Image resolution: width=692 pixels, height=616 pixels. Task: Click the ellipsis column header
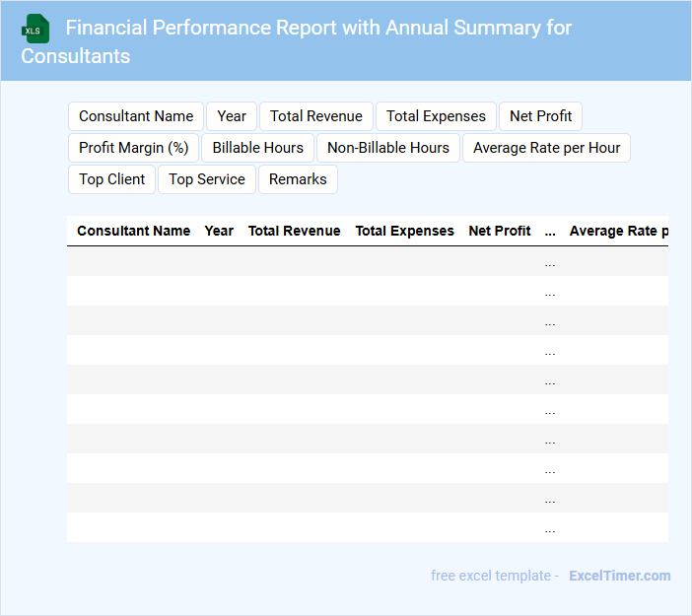[550, 231]
